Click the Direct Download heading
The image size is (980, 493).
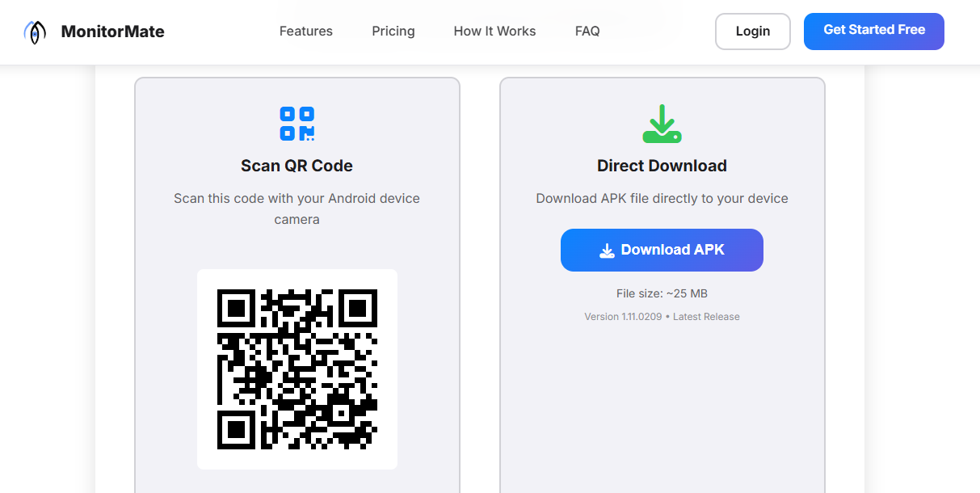coord(662,165)
